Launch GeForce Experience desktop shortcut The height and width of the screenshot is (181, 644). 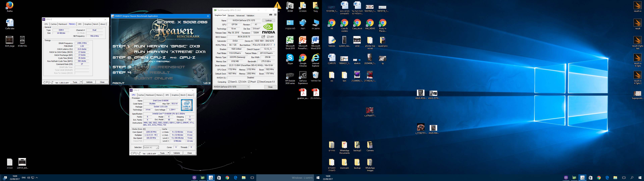tap(303, 78)
